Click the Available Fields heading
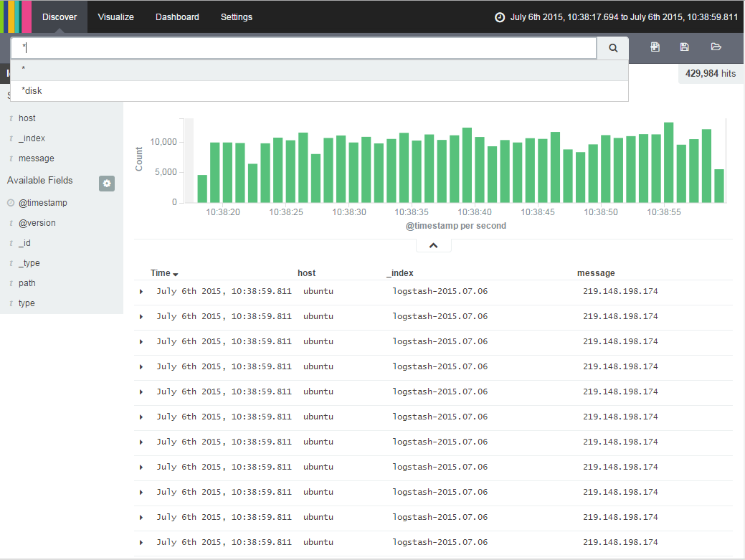745x560 pixels. coord(40,181)
